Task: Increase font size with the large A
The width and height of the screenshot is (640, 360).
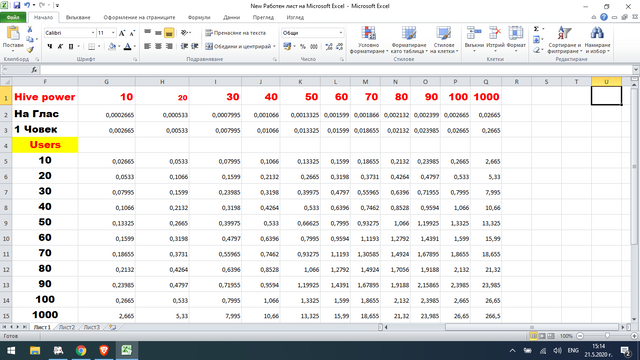Action: [x=122, y=33]
